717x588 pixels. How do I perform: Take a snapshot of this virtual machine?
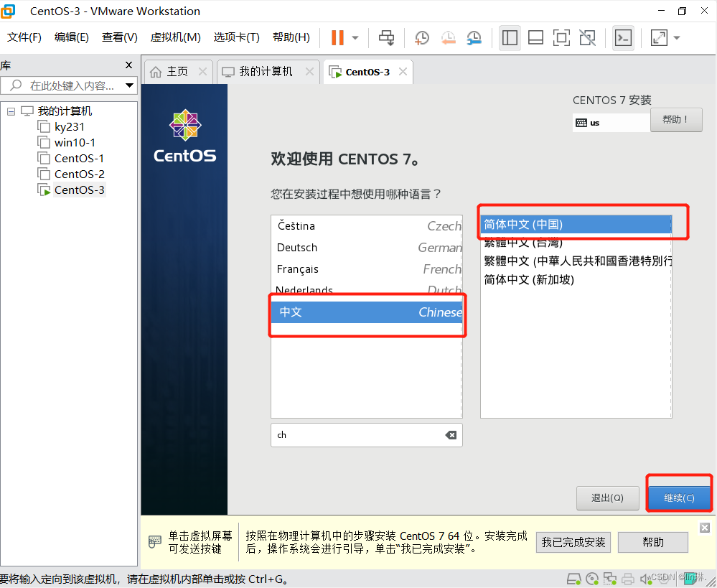pyautogui.click(x=421, y=37)
